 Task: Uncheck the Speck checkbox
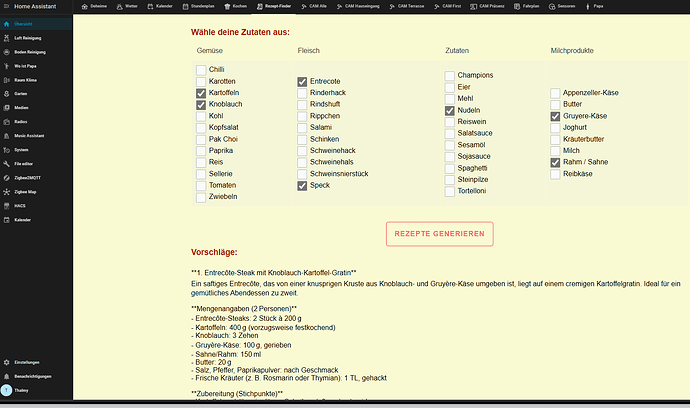click(x=302, y=186)
